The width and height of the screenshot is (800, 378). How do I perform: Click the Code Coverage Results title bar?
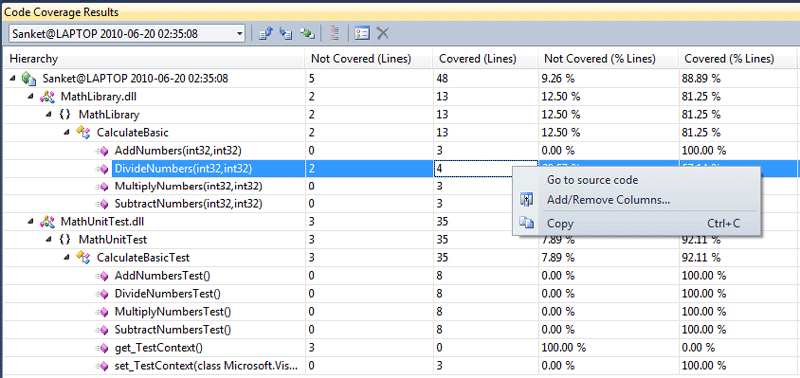tap(400, 12)
